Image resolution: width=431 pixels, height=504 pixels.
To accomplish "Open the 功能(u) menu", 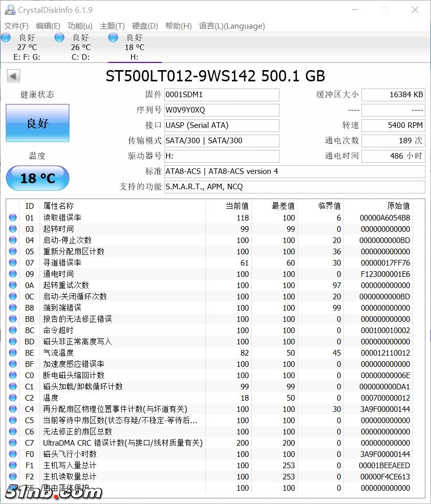I will point(80,26).
